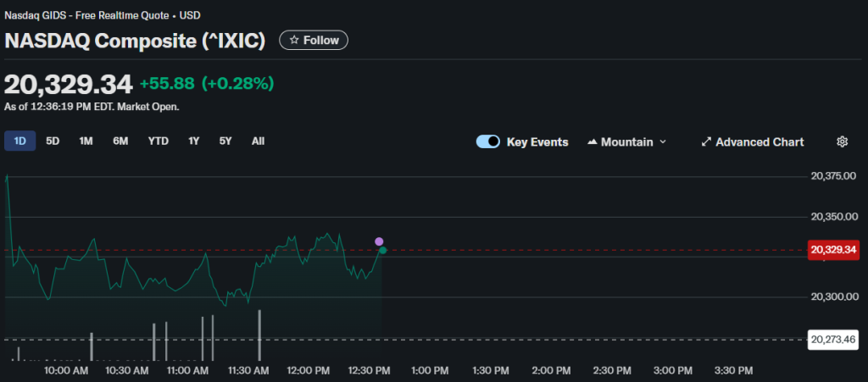Toggle the Key Events switch

pyautogui.click(x=487, y=142)
